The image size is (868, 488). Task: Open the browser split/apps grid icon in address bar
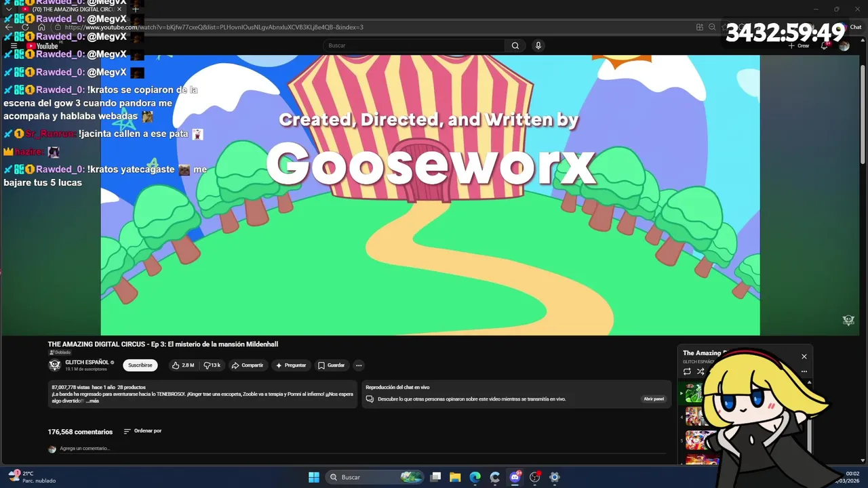[699, 27]
